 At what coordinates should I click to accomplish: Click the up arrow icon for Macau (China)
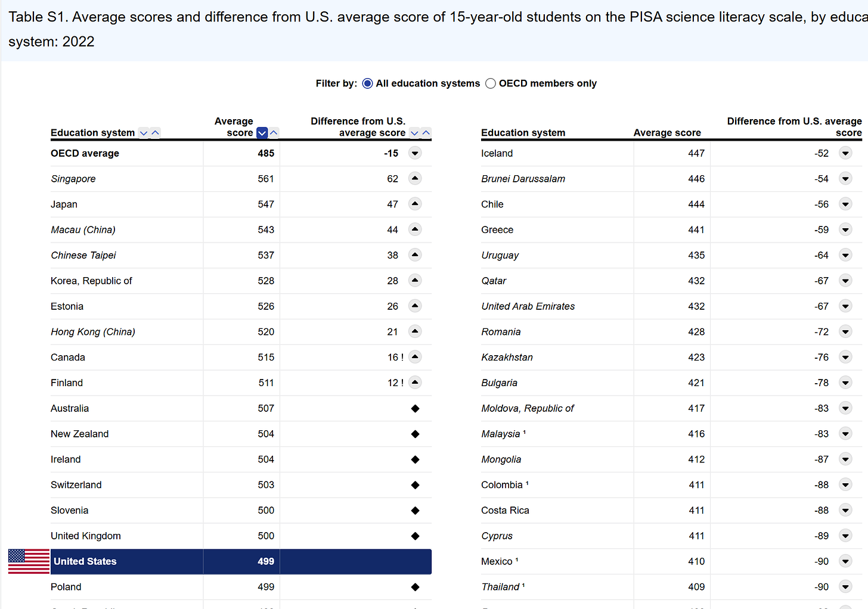coord(415,229)
